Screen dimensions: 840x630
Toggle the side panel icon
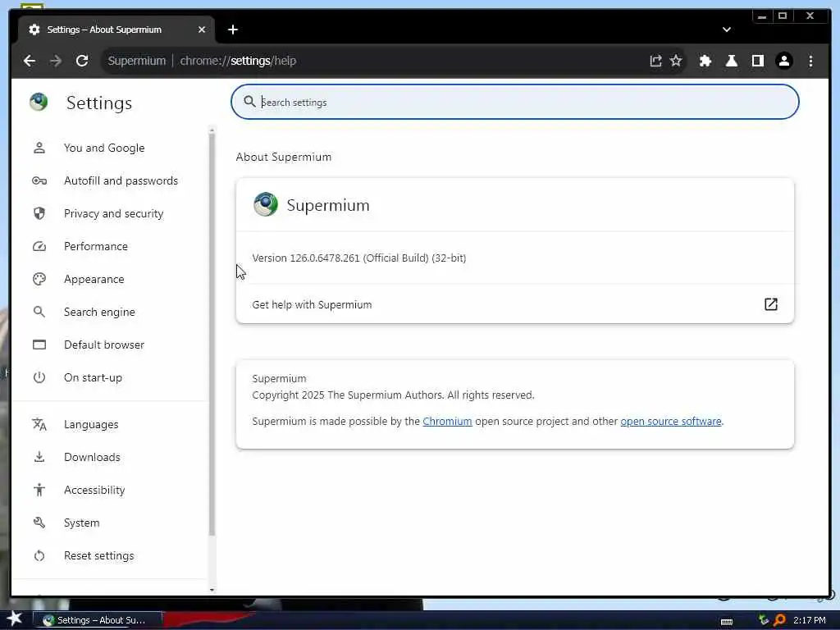[757, 61]
